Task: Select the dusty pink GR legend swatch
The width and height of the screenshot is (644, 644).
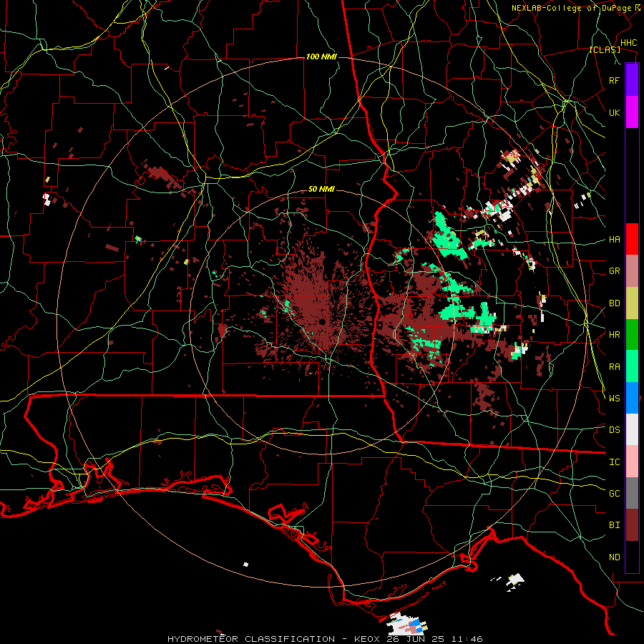Action: [632, 271]
